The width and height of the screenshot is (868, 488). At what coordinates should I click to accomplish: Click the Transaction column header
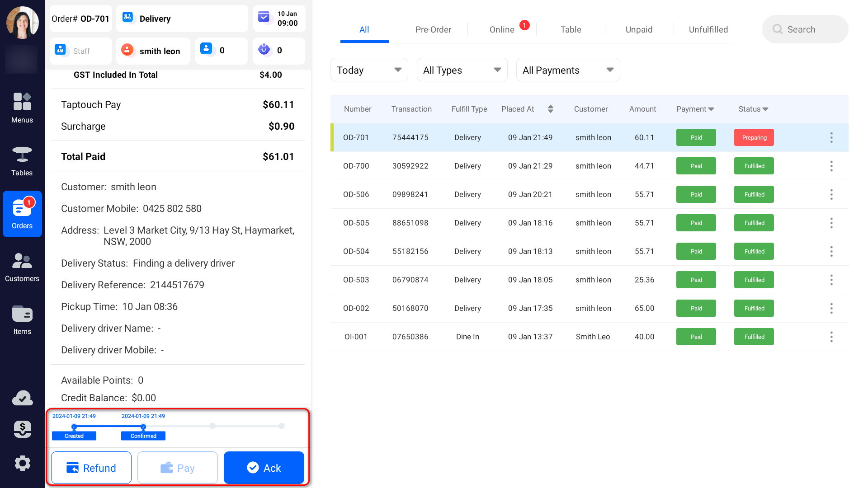click(x=411, y=109)
